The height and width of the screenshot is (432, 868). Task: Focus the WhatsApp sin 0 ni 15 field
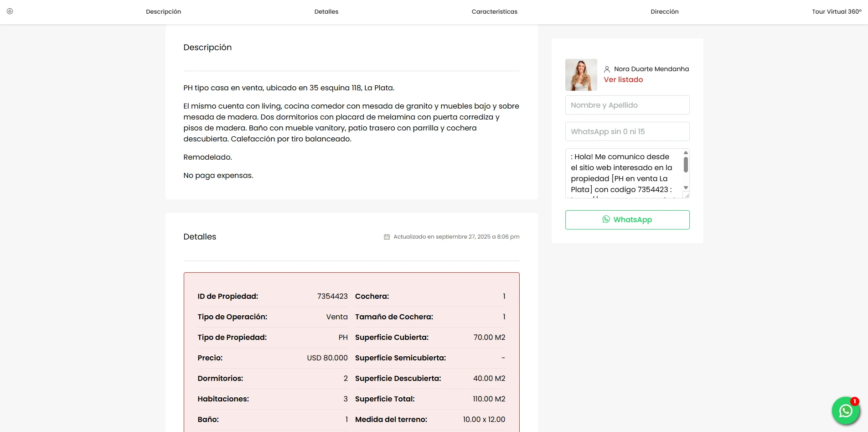tap(627, 131)
